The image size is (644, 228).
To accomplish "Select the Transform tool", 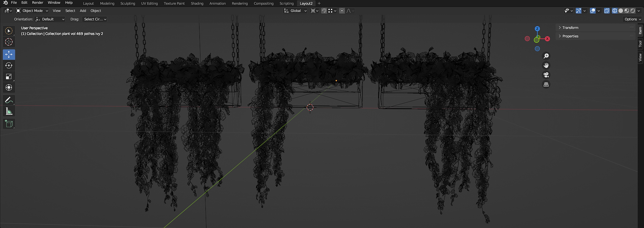I will pos(9,88).
